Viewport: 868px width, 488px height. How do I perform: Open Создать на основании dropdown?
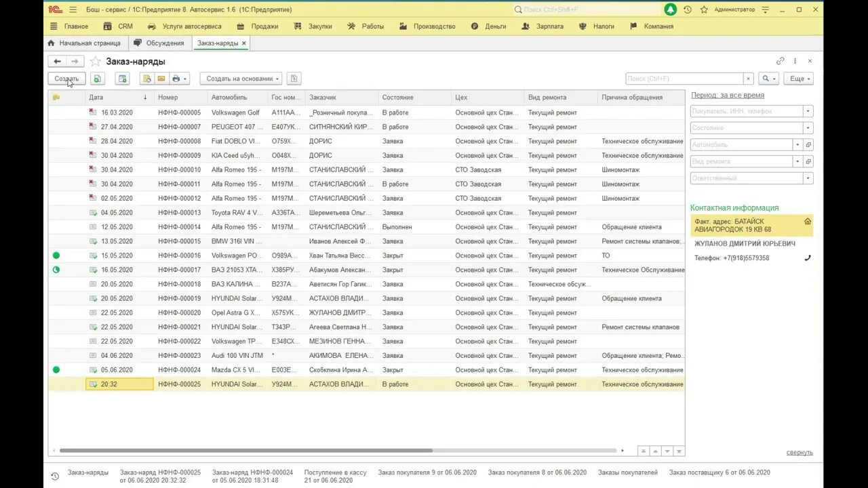tap(241, 79)
